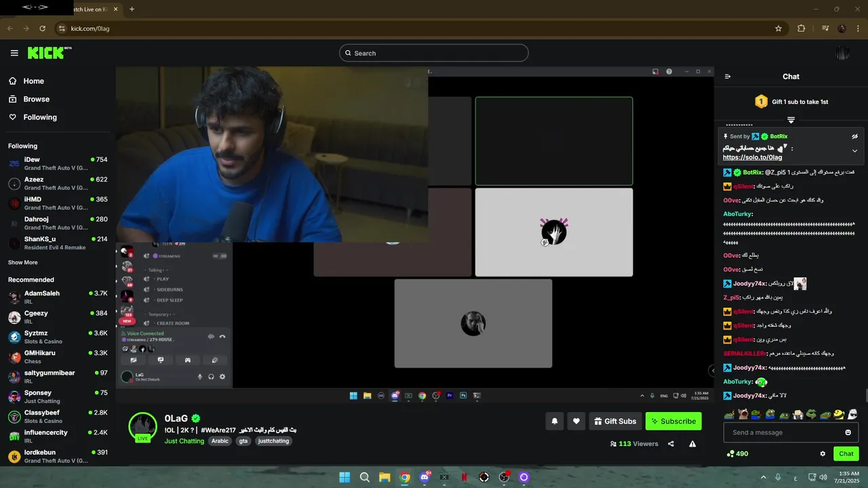Click the green Chat send button
This screenshot has width=868, height=488.
846,454
